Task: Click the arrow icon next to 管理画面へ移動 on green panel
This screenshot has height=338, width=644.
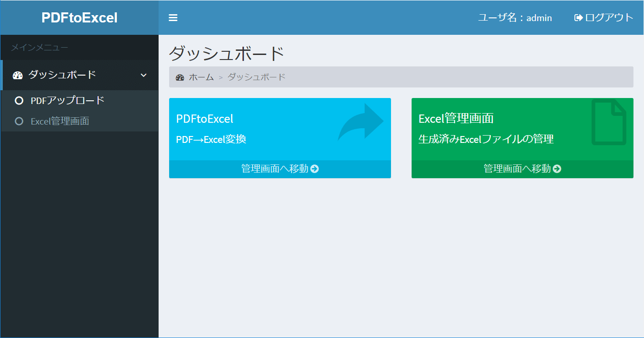Action: click(556, 169)
